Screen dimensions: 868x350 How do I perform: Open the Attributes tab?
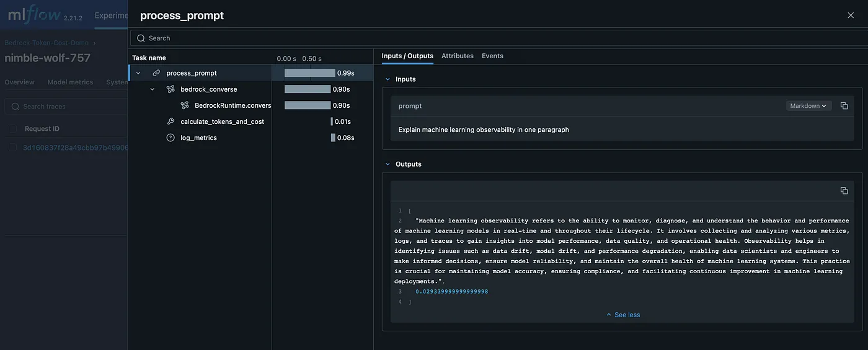click(458, 56)
